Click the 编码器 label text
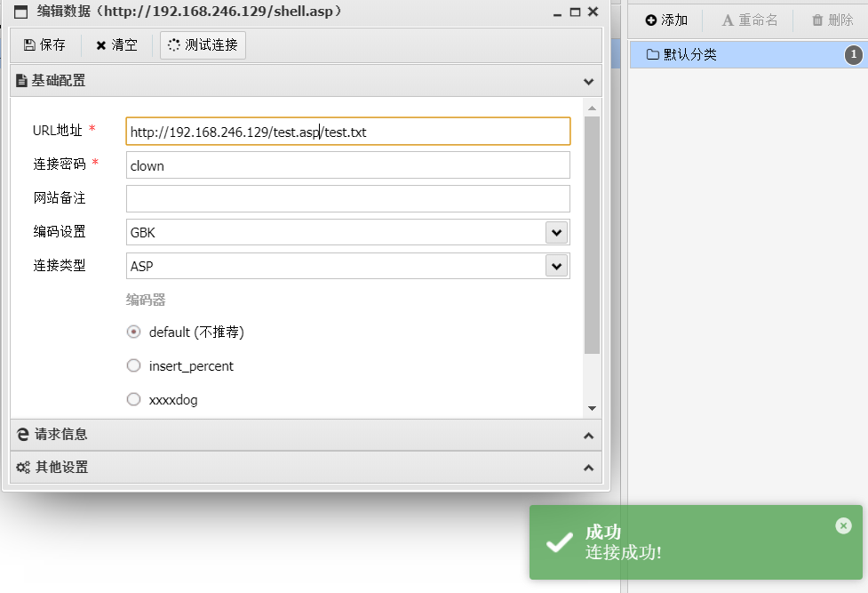This screenshot has width=868, height=593. pos(146,300)
